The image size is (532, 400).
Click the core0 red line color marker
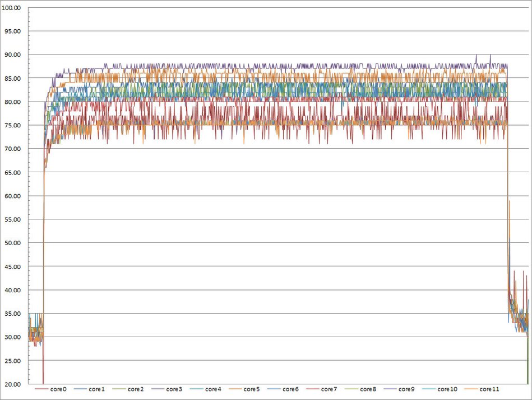point(41,389)
